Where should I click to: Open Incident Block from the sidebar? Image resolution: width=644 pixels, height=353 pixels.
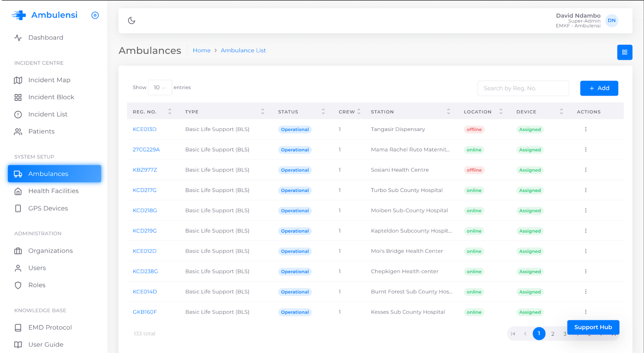point(51,97)
